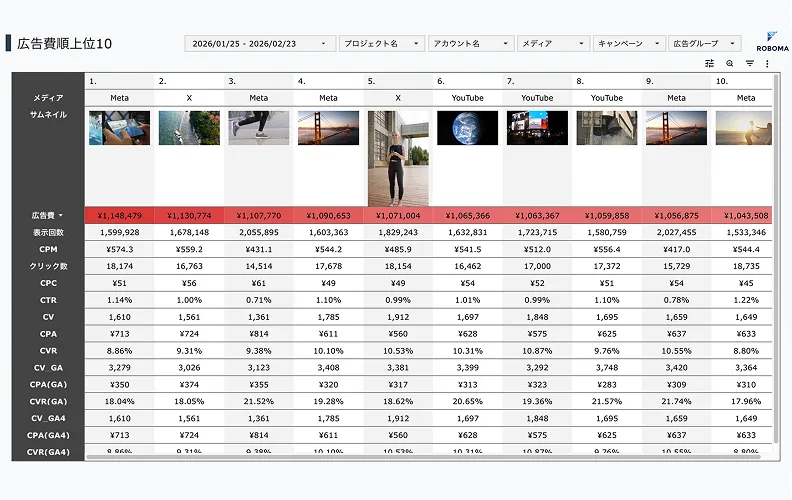Click the クリック数 row header
This screenshot has width=792, height=500.
[x=48, y=266]
